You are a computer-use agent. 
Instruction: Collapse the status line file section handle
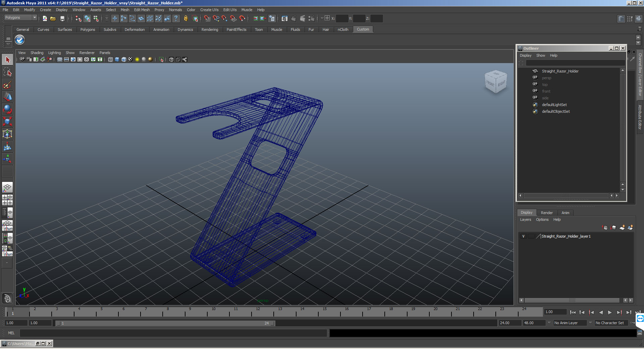click(39, 18)
